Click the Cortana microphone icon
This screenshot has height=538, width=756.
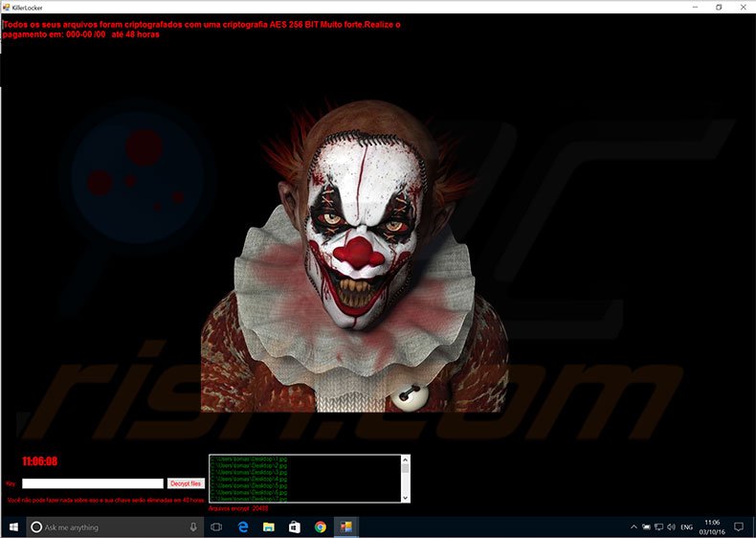click(193, 527)
